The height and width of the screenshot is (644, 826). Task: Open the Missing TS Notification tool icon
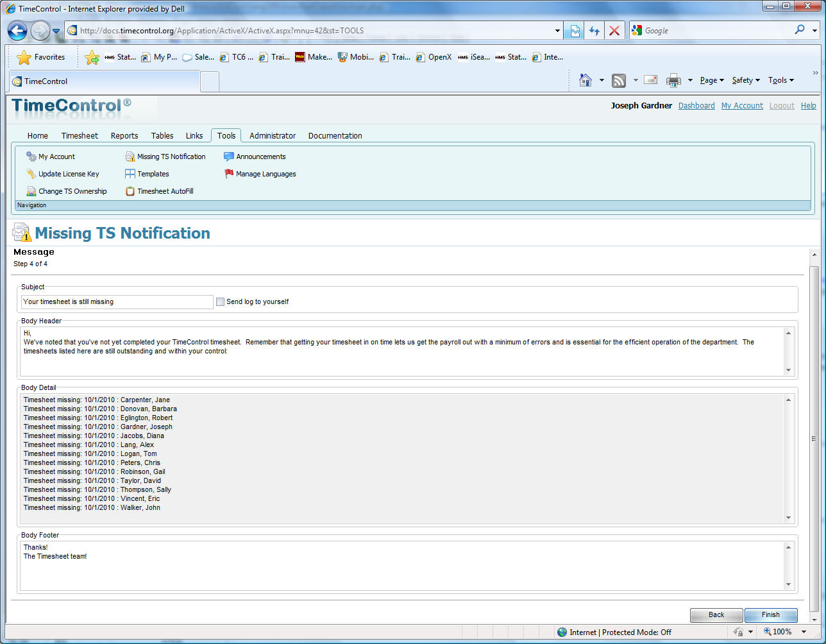pyautogui.click(x=130, y=157)
